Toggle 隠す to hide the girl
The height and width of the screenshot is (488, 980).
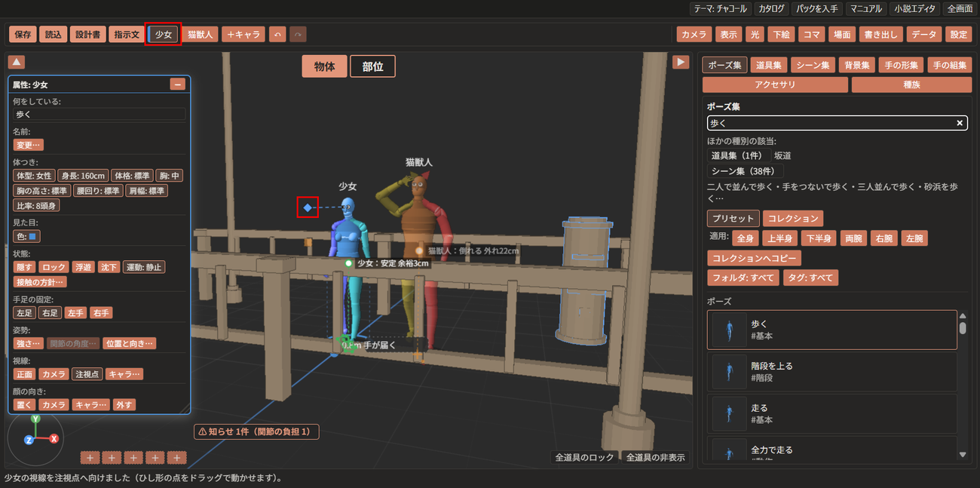tap(25, 267)
